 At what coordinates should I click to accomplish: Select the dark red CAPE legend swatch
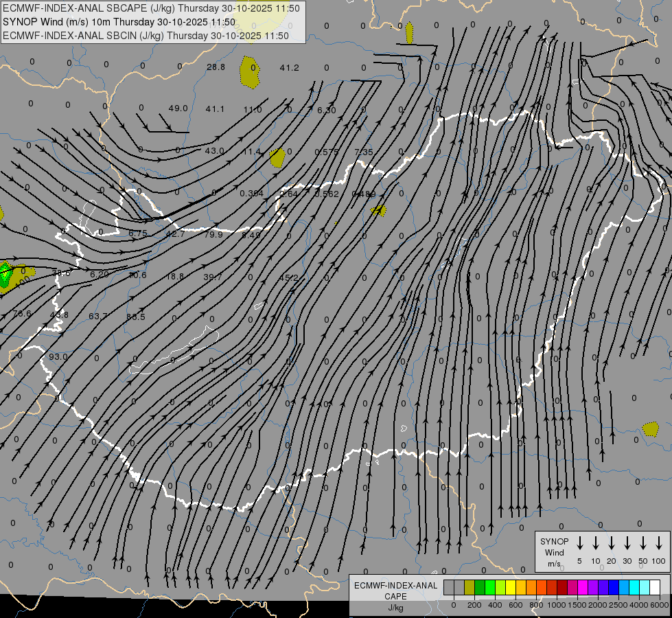(562, 588)
